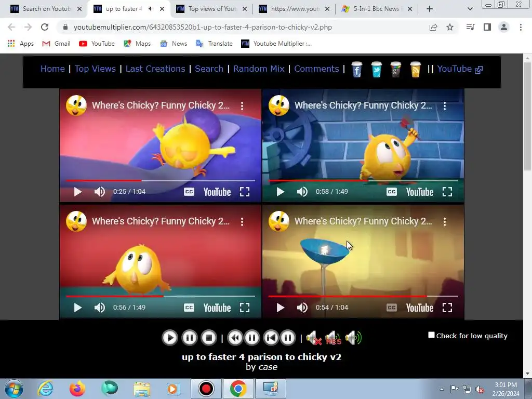Viewport: 532px width, 399px height.
Task: Click YouTube logo on the 0:25 / 1:04 video
Action: point(217,192)
